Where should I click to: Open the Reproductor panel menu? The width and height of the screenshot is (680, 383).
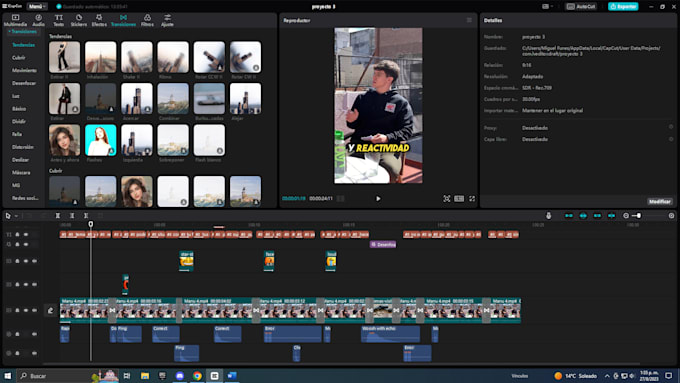(x=469, y=20)
